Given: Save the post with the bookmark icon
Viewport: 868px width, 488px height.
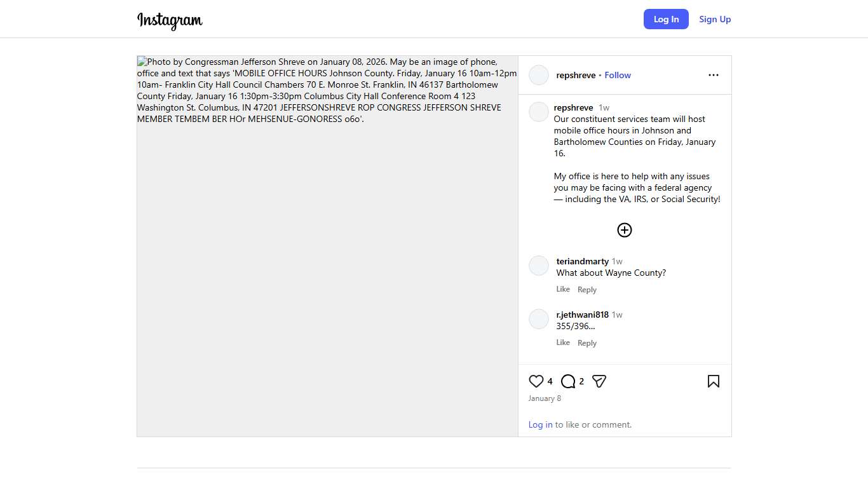Looking at the screenshot, I should 714,381.
